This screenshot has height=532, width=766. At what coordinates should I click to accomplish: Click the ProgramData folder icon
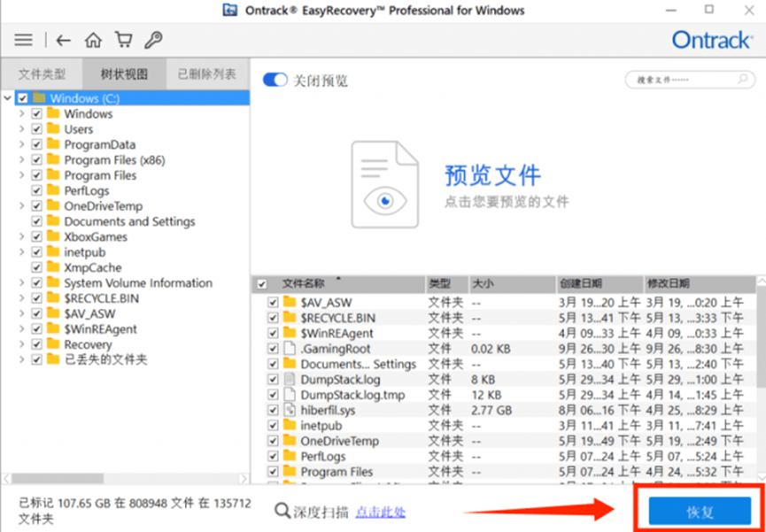(53, 144)
